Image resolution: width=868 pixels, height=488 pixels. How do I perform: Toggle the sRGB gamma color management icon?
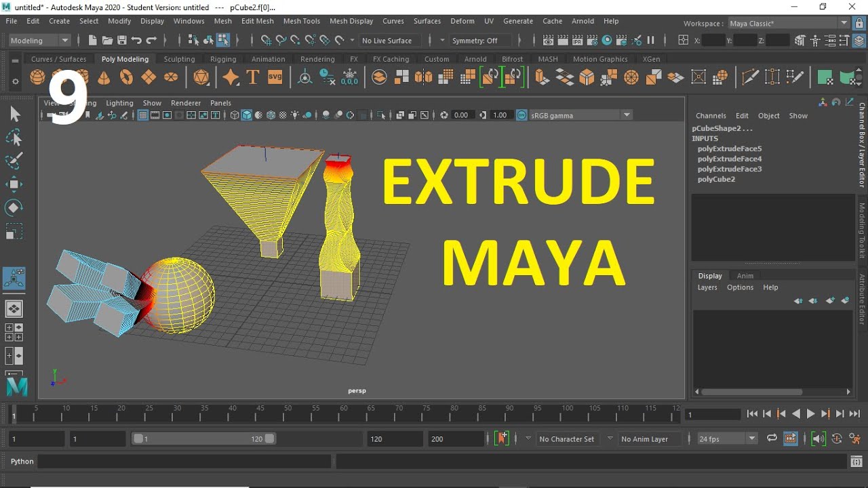(x=521, y=115)
